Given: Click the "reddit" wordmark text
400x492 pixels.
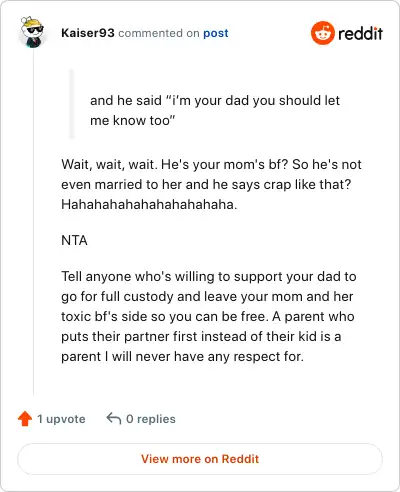Looking at the screenshot, I should point(360,33).
